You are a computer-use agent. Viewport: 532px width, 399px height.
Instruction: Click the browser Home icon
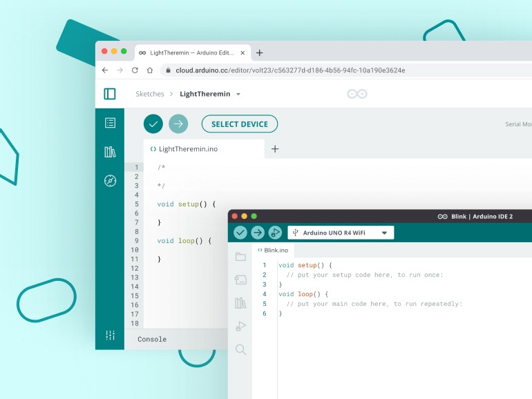(150, 70)
